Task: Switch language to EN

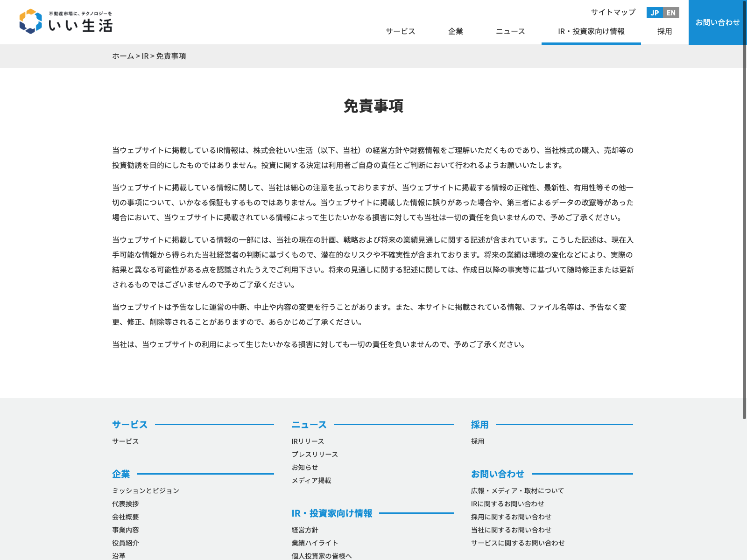Action: (671, 13)
